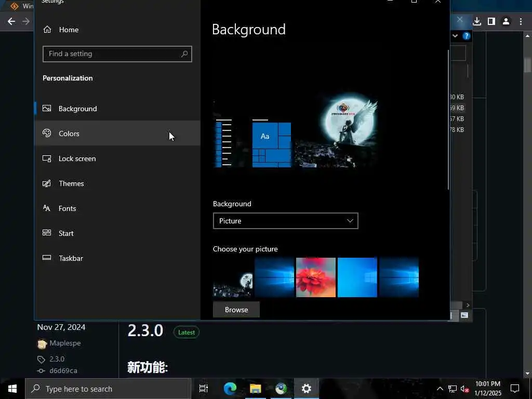Click the Find a setting search field
532x399 pixels.
(117, 54)
